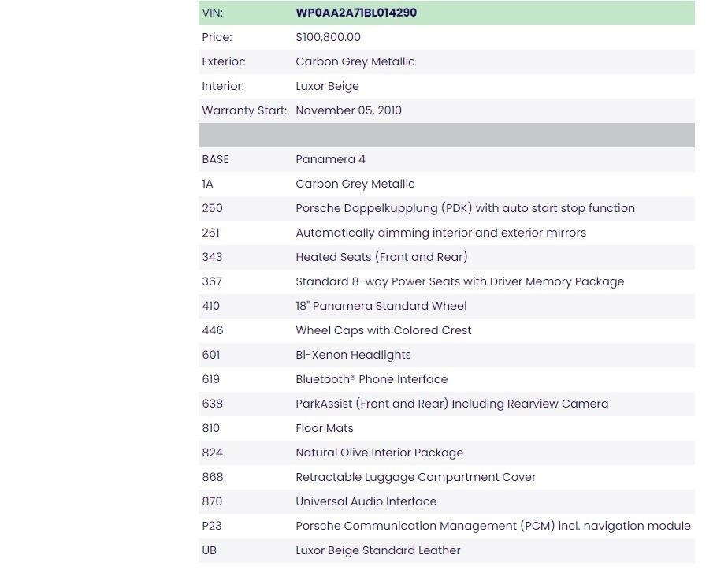Click the Exterior Carbon Grey Metallic value
The width and height of the screenshot is (728, 570).
click(x=355, y=61)
